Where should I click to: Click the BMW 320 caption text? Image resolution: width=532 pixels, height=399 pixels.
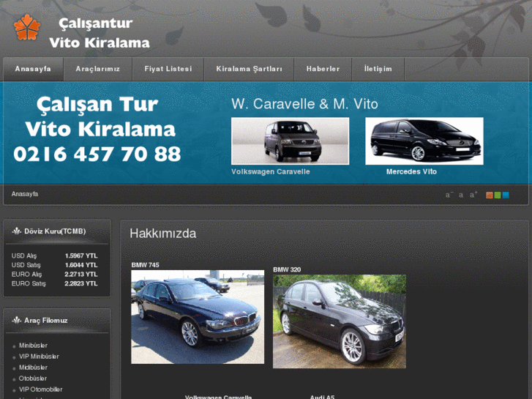tap(287, 270)
